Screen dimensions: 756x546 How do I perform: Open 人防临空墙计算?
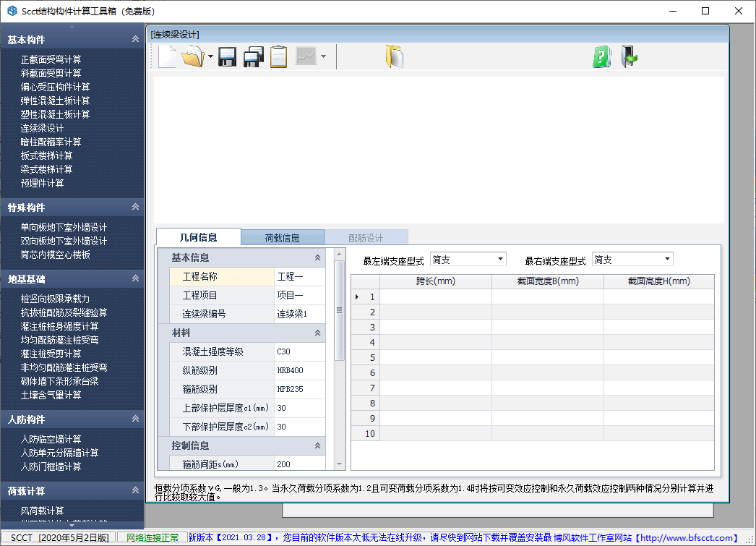point(51,440)
